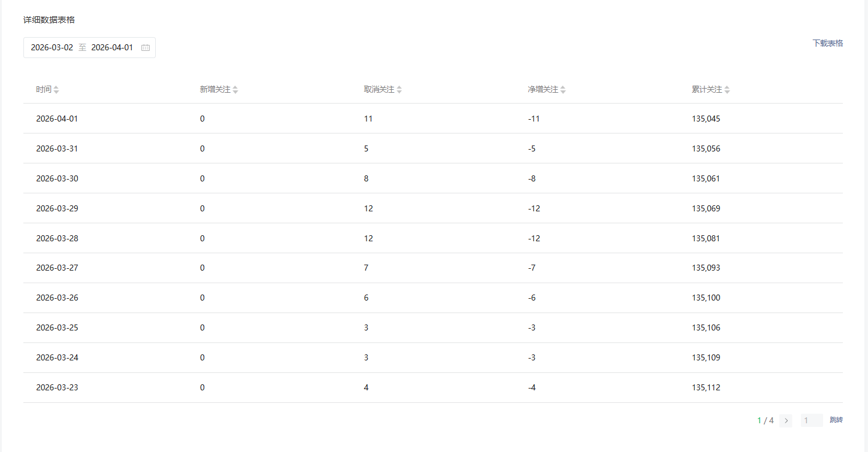Click the 详细数据表格 heading

click(x=49, y=20)
